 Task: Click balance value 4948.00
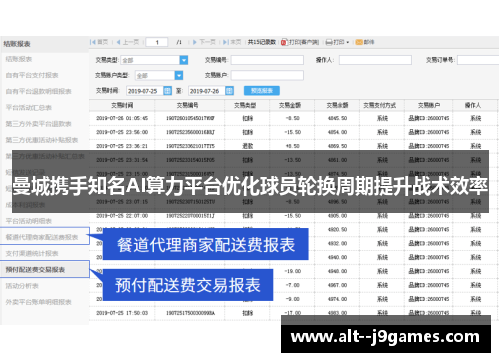(x=337, y=271)
